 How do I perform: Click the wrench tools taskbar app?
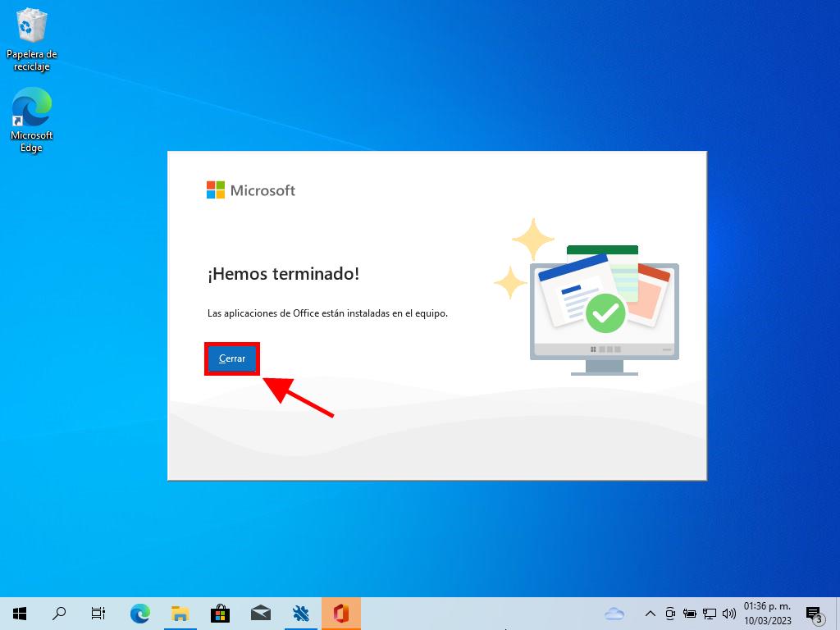(300, 614)
